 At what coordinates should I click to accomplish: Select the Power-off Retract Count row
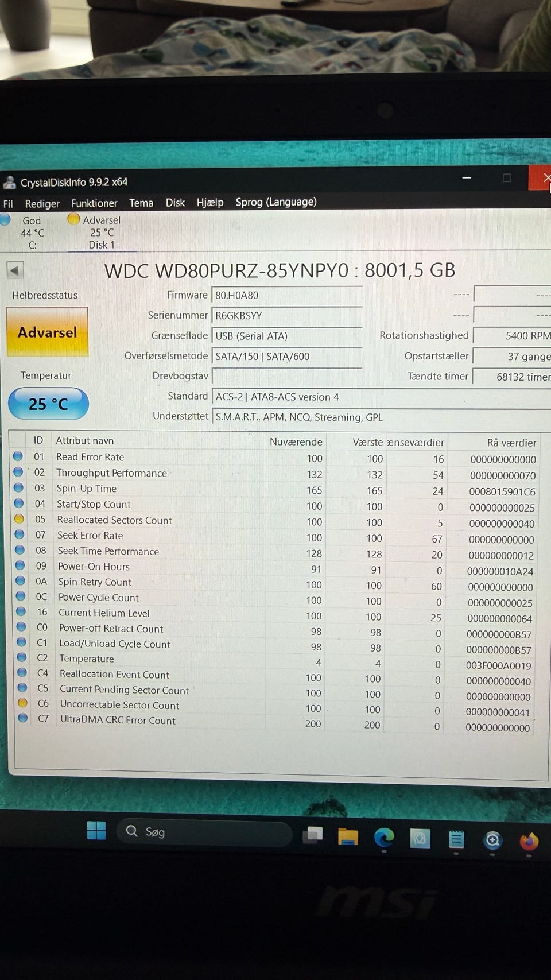click(274, 630)
